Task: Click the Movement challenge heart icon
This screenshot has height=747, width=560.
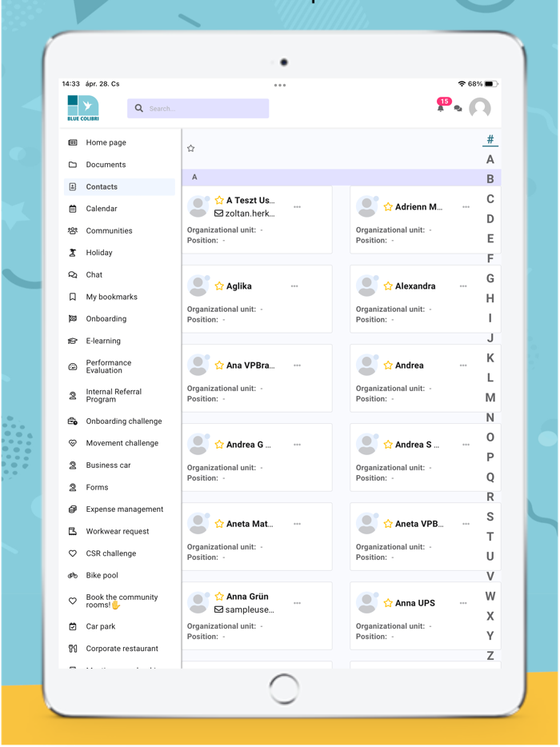Action: pos(73,443)
